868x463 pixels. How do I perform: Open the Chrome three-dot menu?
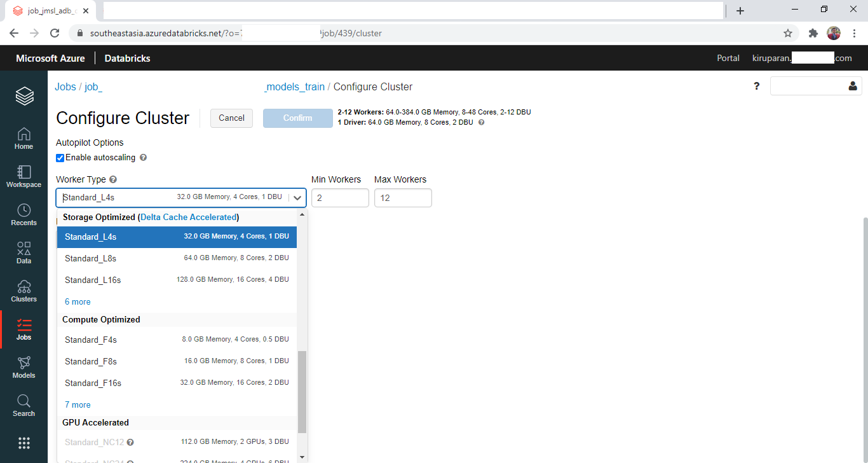tap(853, 33)
